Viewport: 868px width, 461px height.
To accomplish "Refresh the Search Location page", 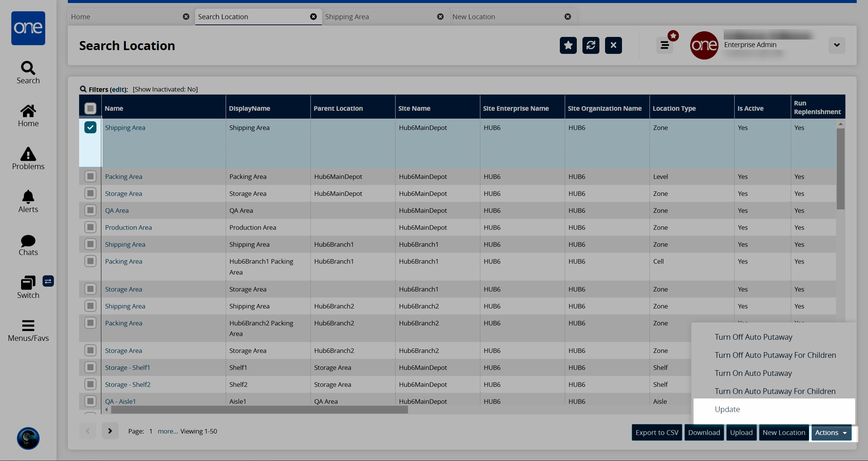I will pos(591,46).
